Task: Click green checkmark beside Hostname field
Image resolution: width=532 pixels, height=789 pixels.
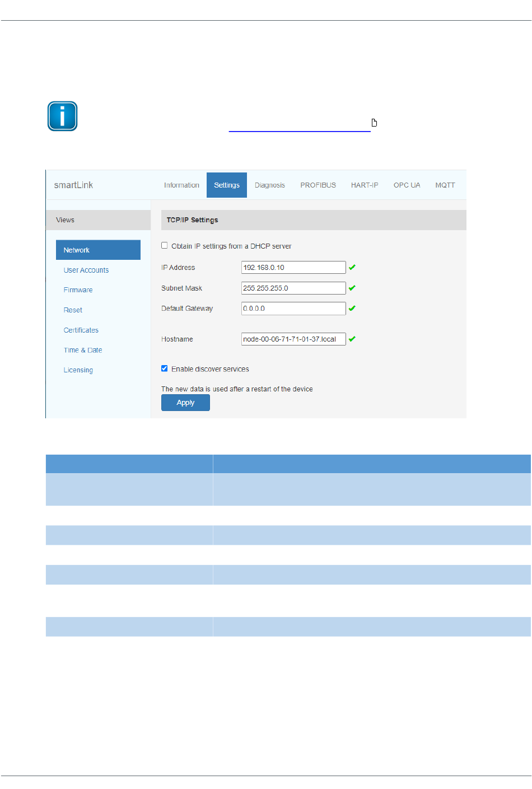Action: click(x=352, y=339)
